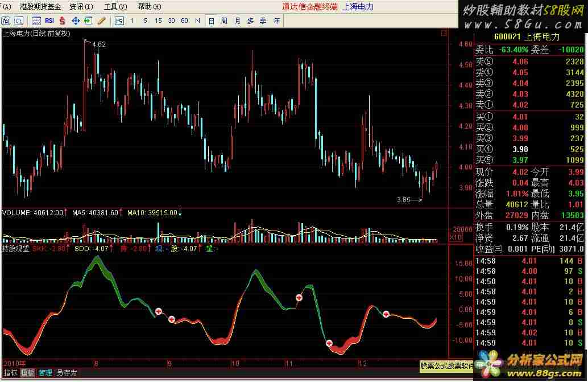Image resolution: width=588 pixels, height=382 pixels.
Task: Select the 月 monthly period button
Action: (x=237, y=21)
